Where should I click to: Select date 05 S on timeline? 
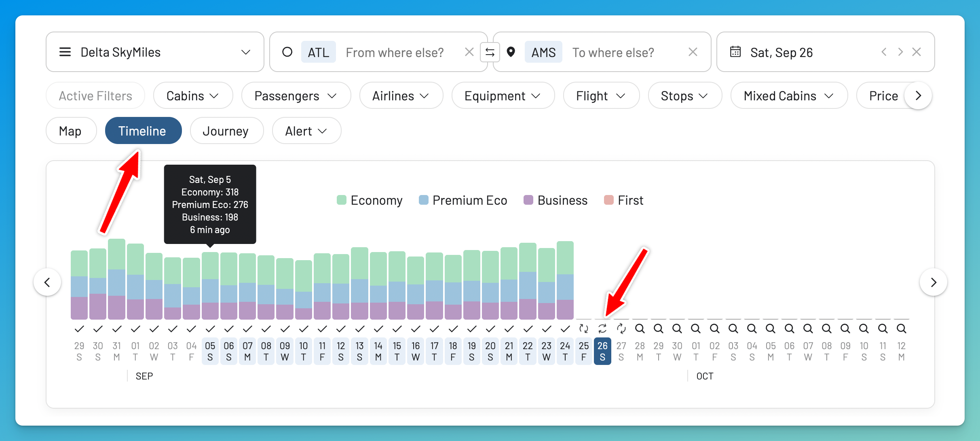tap(210, 351)
